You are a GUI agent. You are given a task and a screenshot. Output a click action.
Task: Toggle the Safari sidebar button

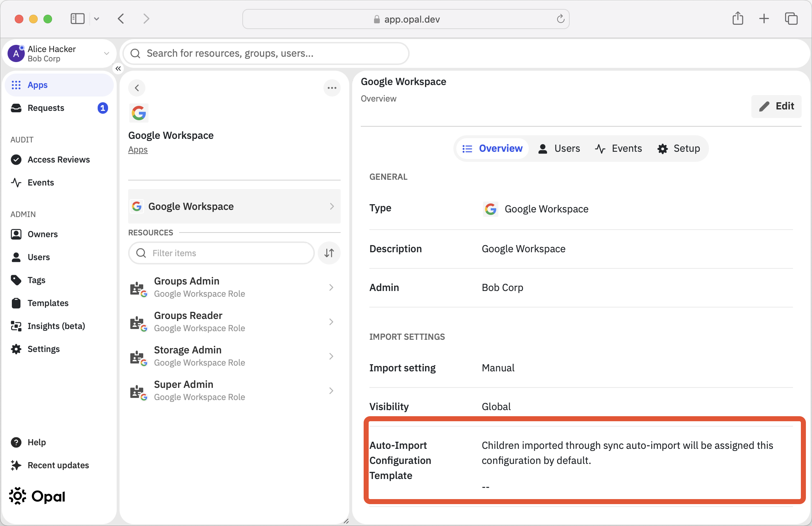click(x=78, y=19)
